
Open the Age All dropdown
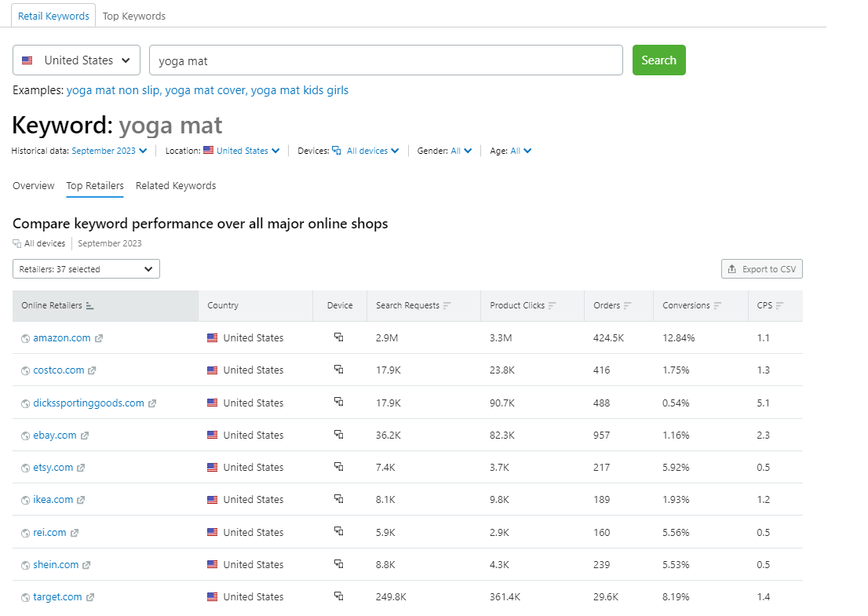pos(521,151)
